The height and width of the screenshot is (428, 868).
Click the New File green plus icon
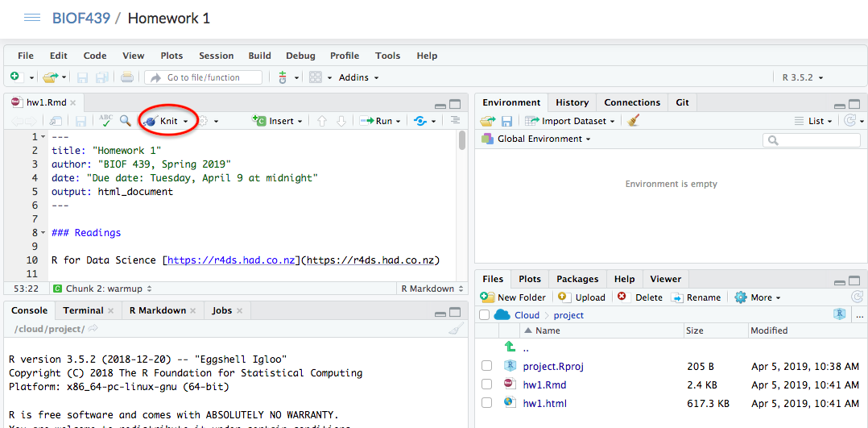[x=15, y=77]
